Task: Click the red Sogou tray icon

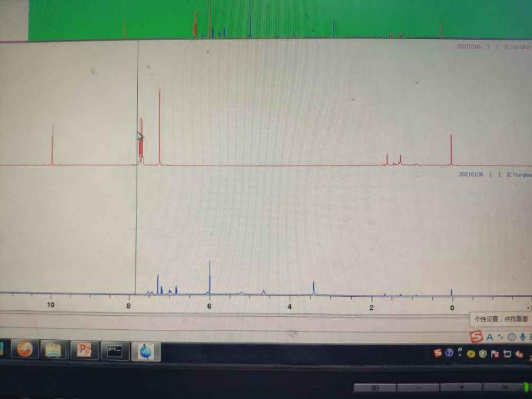Action: [x=437, y=353]
